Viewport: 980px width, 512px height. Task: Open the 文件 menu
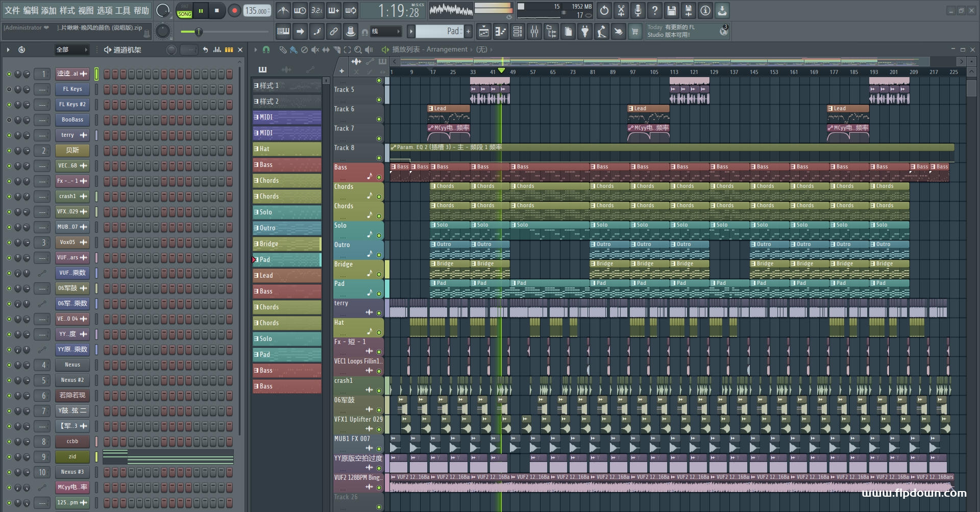pyautogui.click(x=12, y=10)
